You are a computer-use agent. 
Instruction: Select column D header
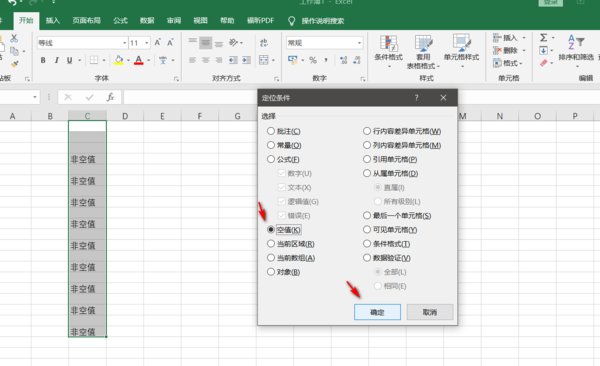[125, 116]
